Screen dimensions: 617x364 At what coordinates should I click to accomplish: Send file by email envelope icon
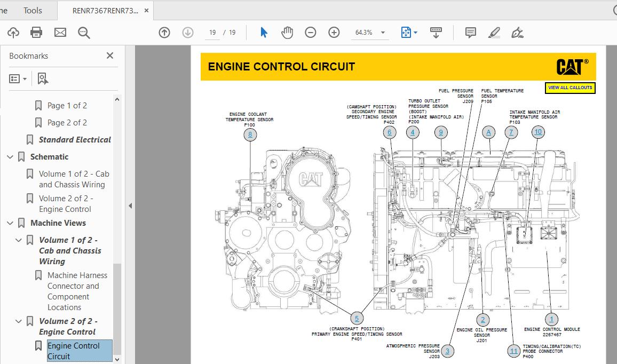(x=60, y=32)
